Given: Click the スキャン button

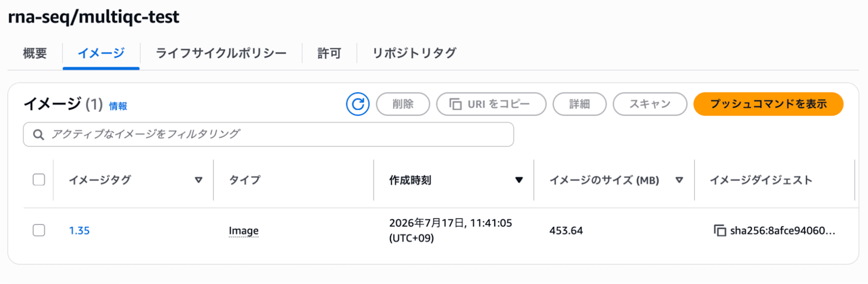Looking at the screenshot, I should click(650, 104).
